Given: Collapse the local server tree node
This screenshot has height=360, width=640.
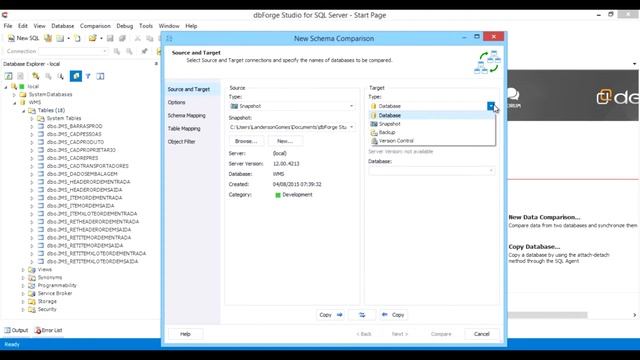Looking at the screenshot, I should (x=6, y=87).
